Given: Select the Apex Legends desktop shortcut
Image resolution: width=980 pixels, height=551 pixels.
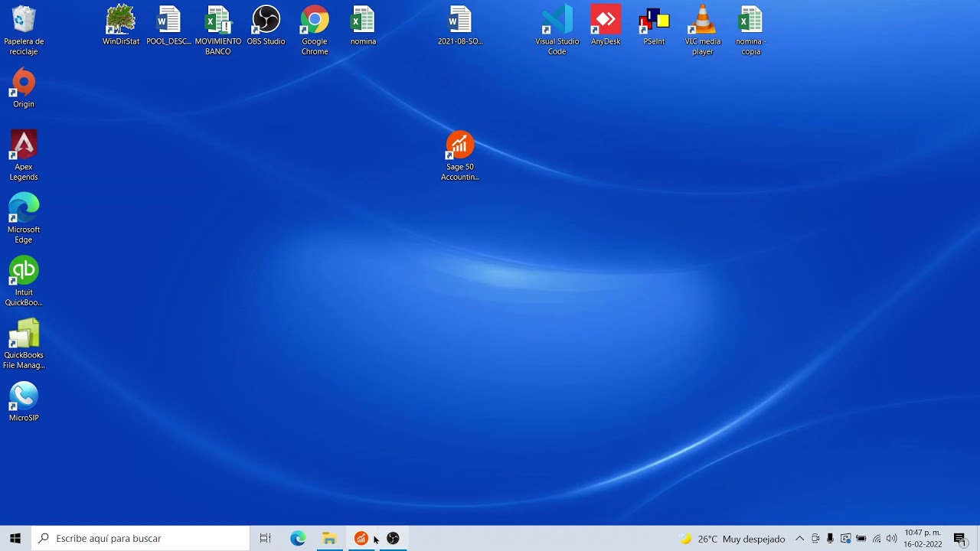Looking at the screenshot, I should tap(24, 156).
